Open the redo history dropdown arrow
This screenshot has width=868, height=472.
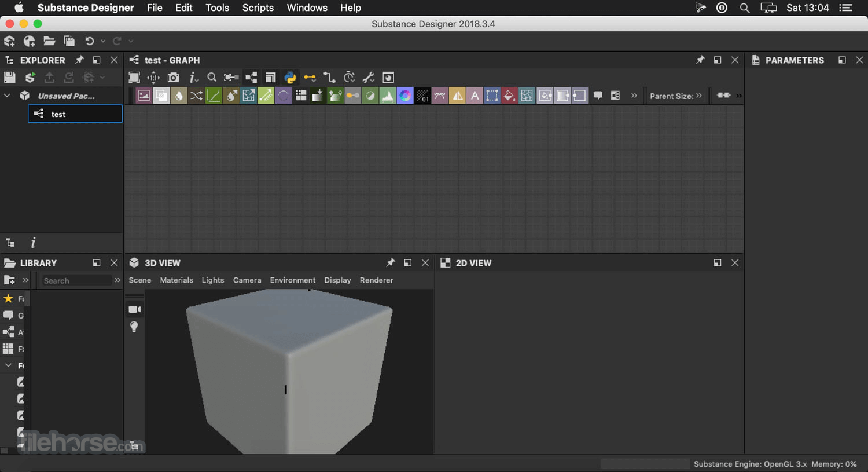click(131, 41)
